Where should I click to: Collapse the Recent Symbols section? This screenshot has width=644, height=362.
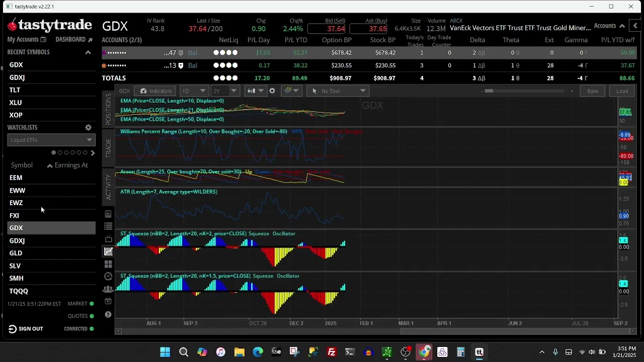[88, 52]
